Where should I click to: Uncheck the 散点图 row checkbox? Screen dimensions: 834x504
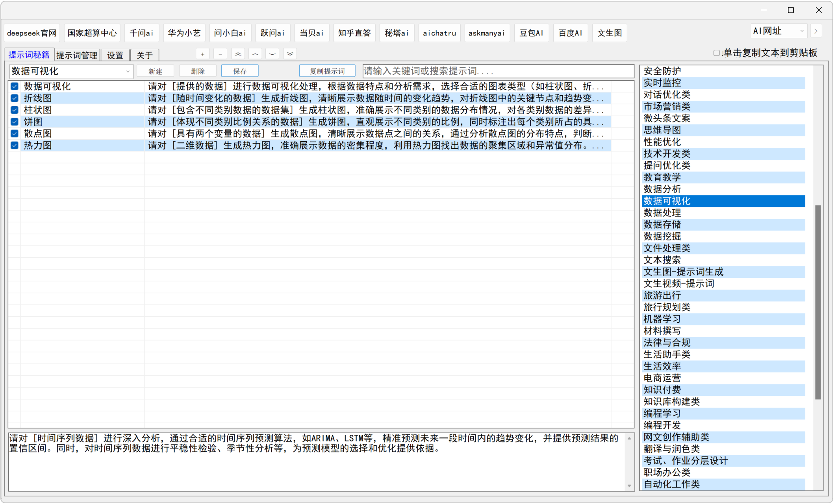click(15, 134)
